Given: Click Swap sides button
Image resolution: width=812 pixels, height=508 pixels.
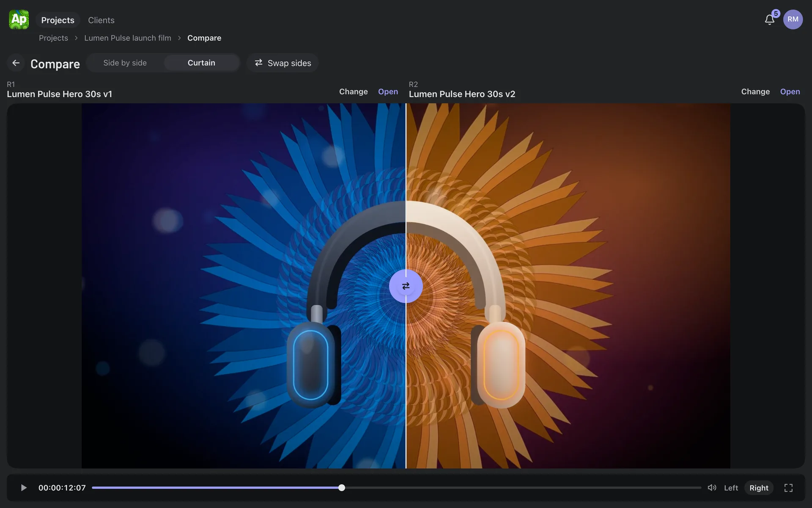Looking at the screenshot, I should pos(283,63).
